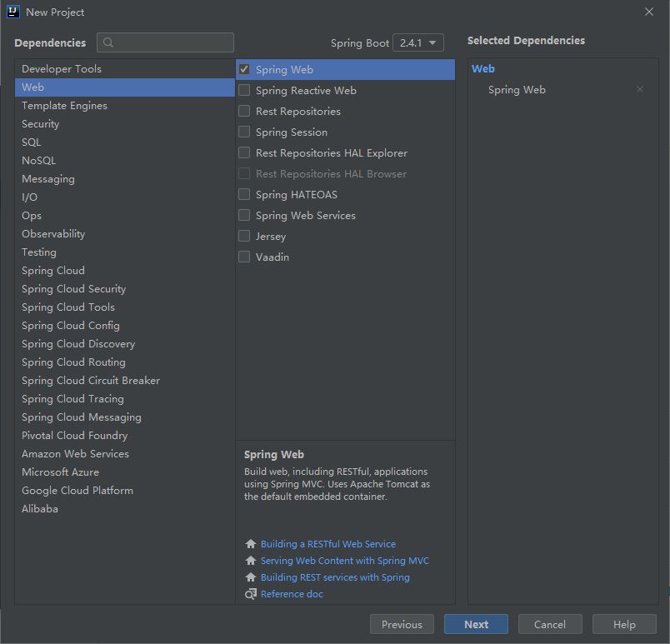Click the search magnifier icon
The image size is (670, 644).
pos(108,42)
